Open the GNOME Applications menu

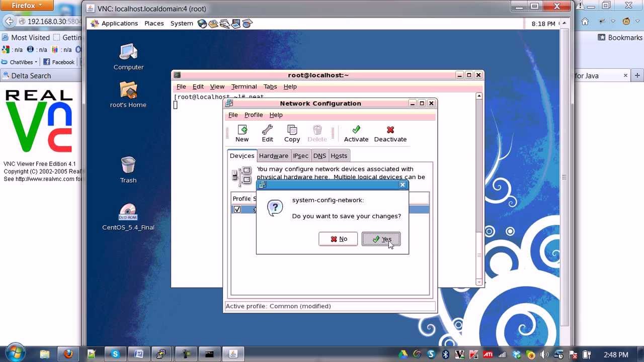click(119, 24)
